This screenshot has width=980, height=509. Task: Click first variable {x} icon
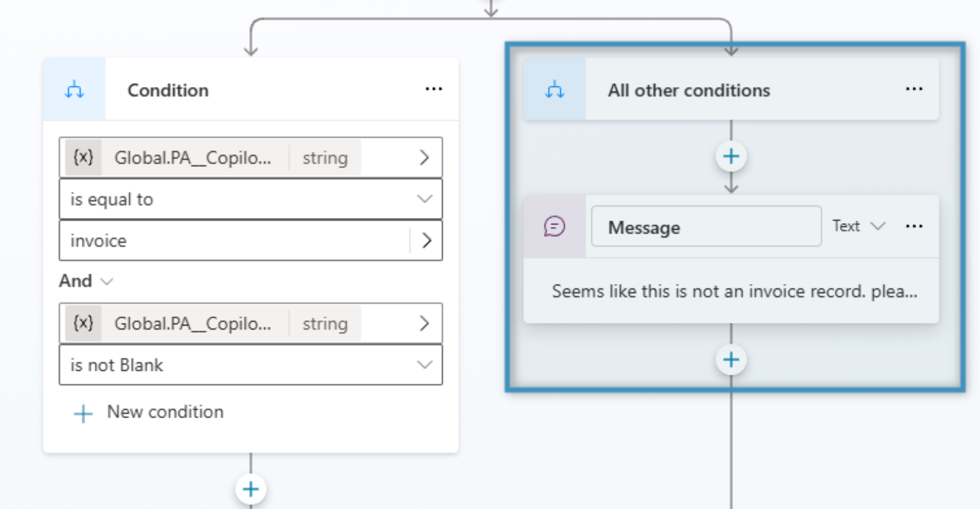tap(83, 157)
